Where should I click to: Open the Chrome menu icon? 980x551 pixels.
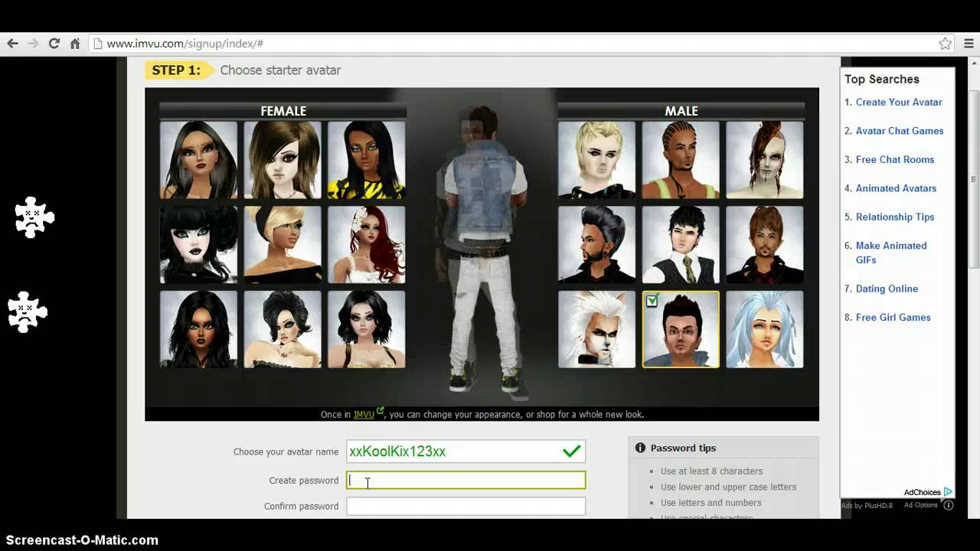click(969, 44)
